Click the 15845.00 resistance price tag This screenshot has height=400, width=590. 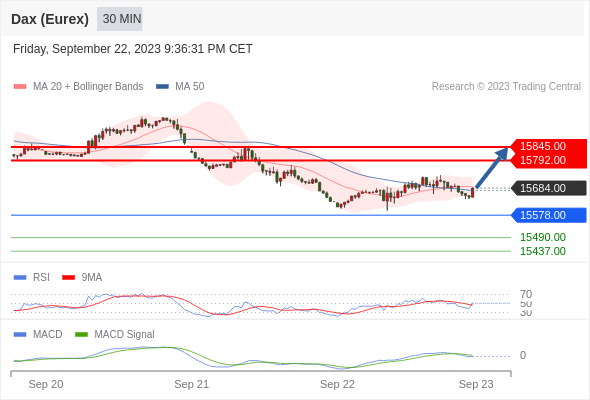[543, 146]
